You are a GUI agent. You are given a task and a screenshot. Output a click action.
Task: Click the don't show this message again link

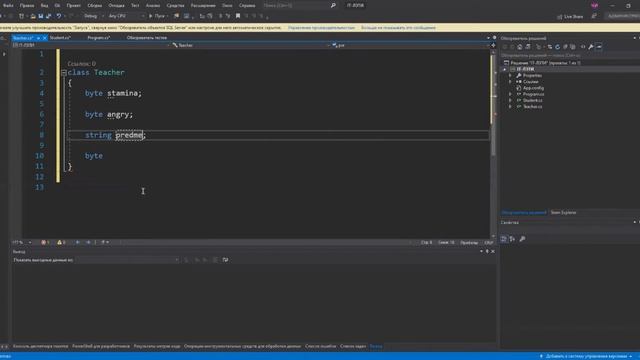pyautogui.click(x=398, y=28)
